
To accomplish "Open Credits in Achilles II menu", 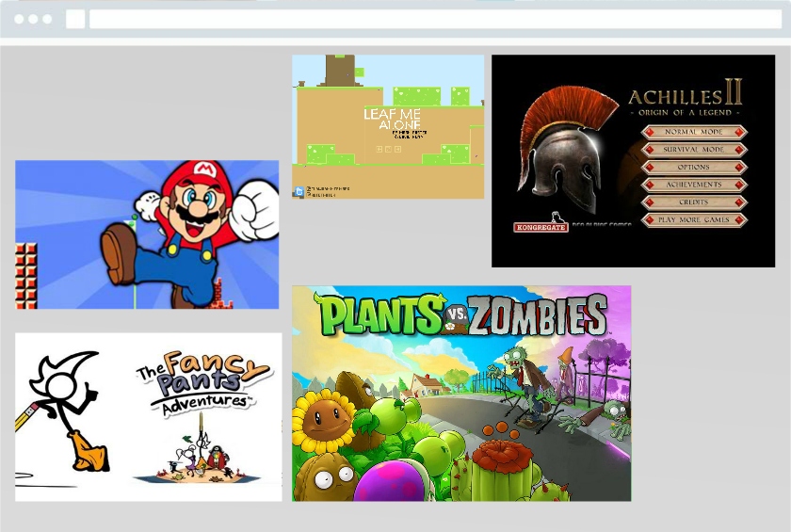I will (694, 202).
